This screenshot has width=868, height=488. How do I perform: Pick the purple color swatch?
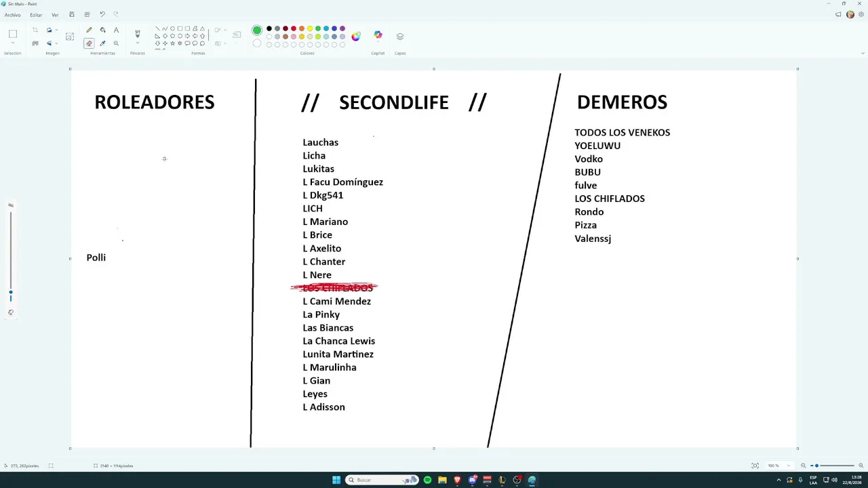[x=342, y=28]
